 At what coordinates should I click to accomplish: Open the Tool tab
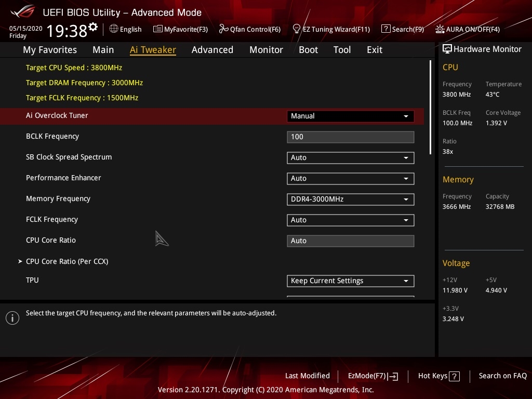pyautogui.click(x=342, y=50)
